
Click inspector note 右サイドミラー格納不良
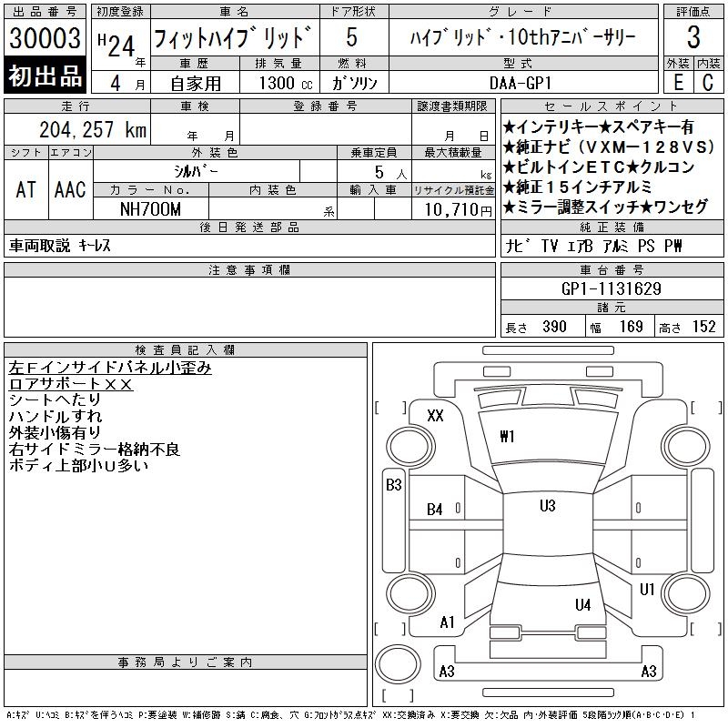[x=95, y=449]
